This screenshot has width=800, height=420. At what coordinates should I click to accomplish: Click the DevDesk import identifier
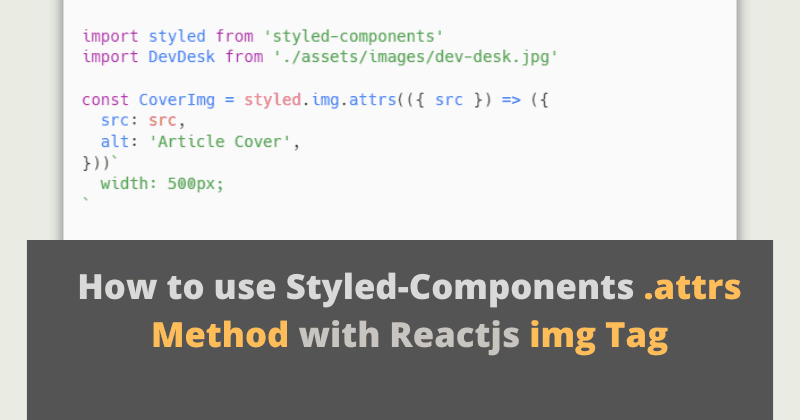tap(182, 57)
